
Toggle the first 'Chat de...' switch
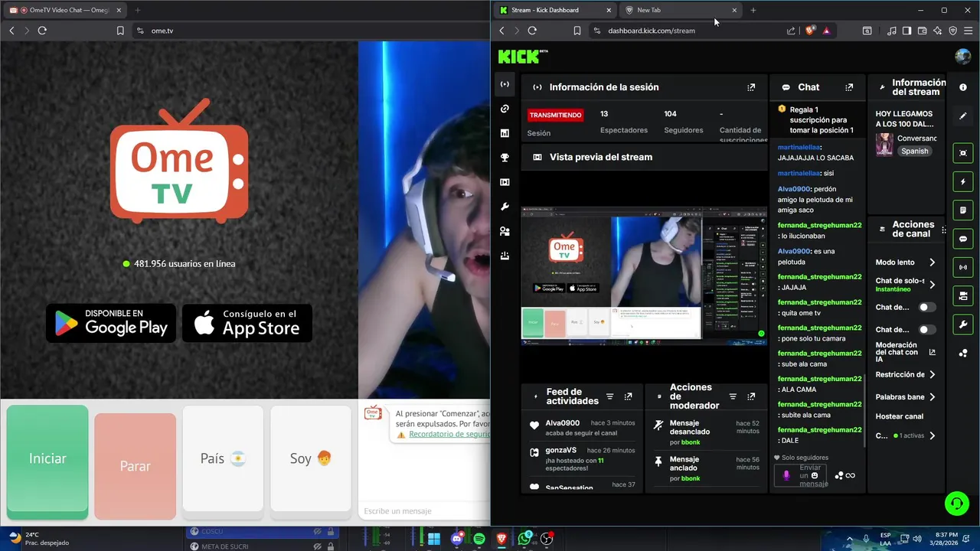tap(927, 307)
